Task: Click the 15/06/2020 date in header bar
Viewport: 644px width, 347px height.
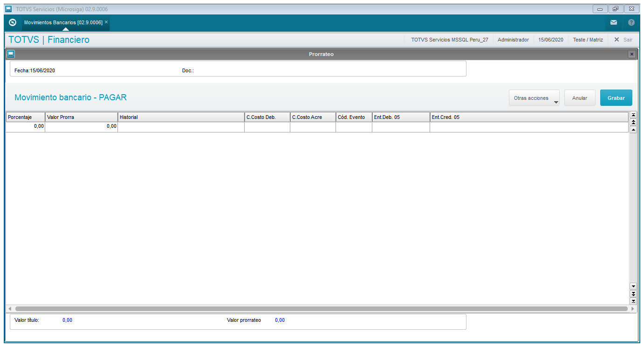Action: pyautogui.click(x=551, y=40)
